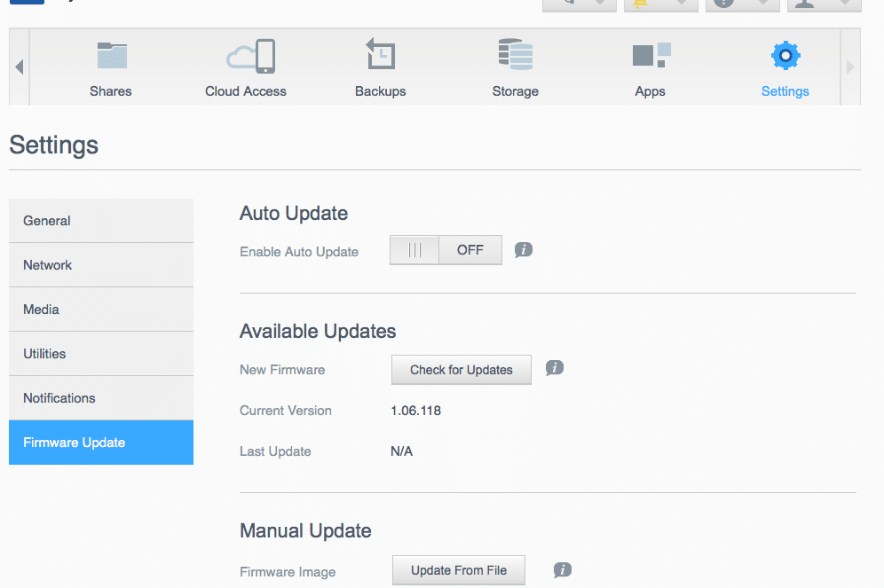
Task: Select the Notifications settings tab
Action: click(x=101, y=398)
